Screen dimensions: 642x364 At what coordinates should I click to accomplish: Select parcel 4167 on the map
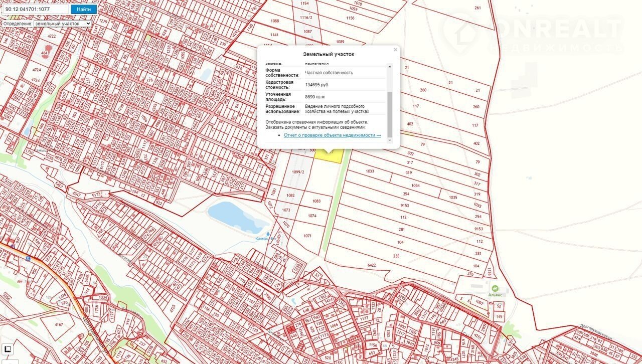(59, 325)
